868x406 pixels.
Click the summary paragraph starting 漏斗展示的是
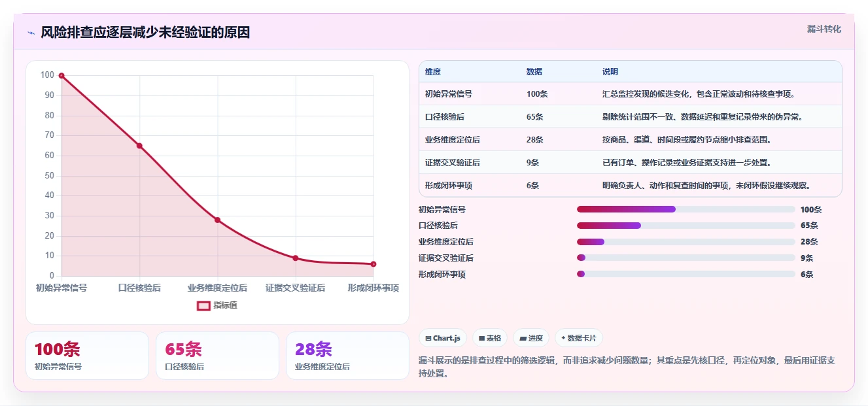(x=627, y=367)
